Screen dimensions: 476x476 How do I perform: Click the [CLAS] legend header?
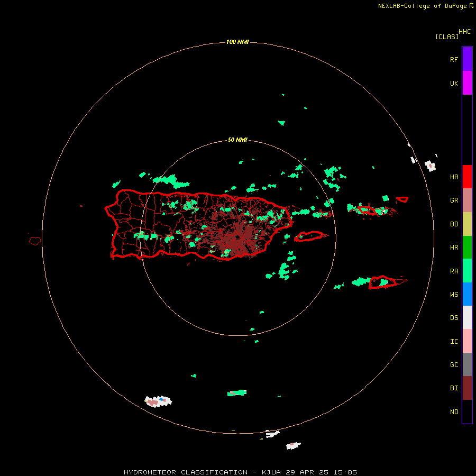[x=447, y=36]
